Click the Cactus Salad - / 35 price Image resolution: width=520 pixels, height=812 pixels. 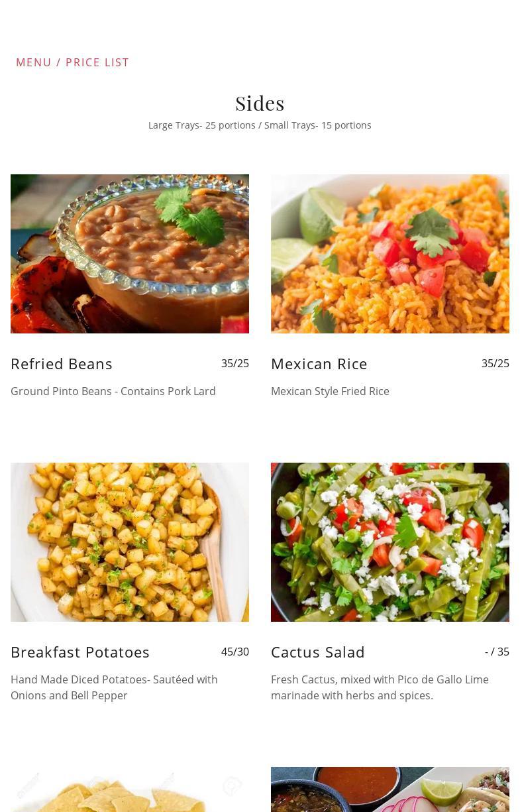click(497, 652)
